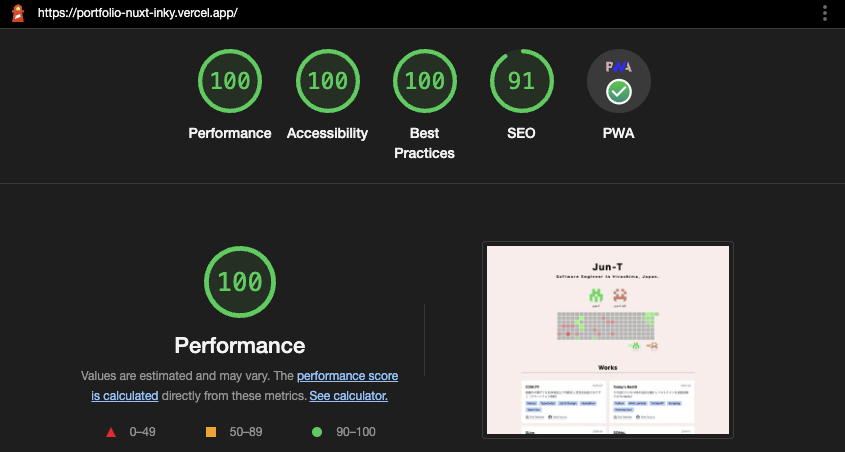
Task: Jump to the Best Practices score gauge
Action: (425, 81)
